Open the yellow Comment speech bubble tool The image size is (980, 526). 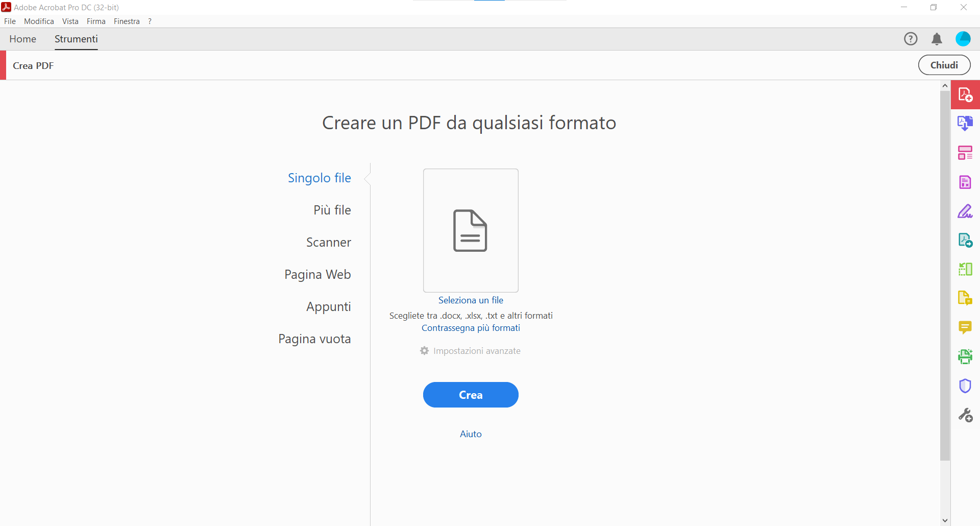click(x=965, y=327)
